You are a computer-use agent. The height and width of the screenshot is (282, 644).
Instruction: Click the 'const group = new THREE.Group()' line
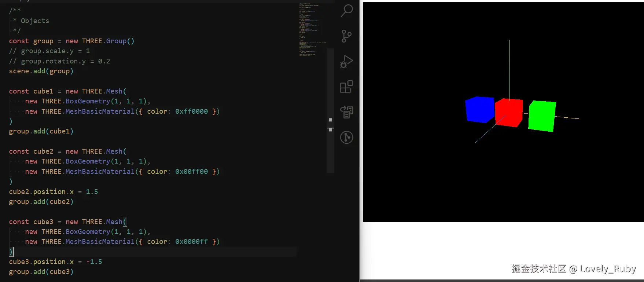coord(72,41)
